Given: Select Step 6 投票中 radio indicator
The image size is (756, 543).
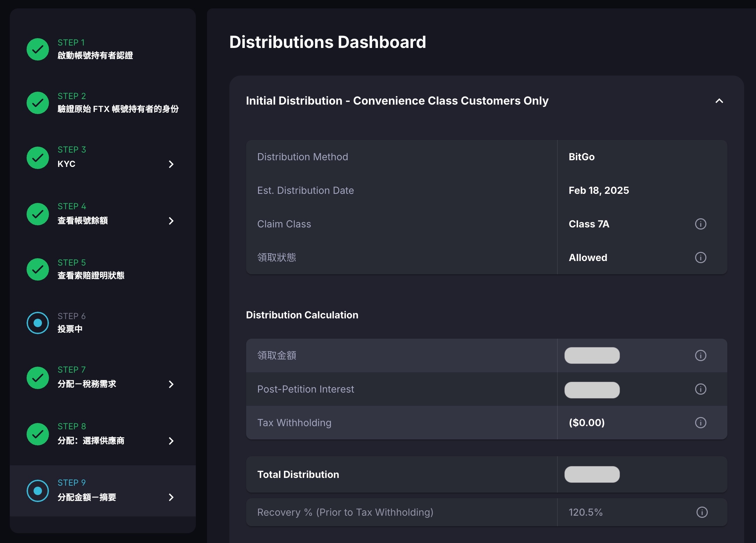Looking at the screenshot, I should tap(38, 323).
